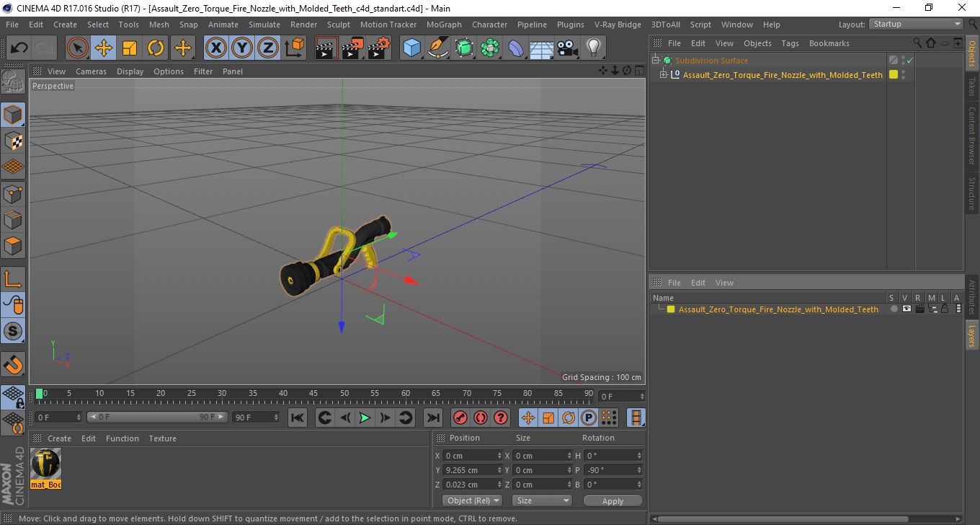Image resolution: width=980 pixels, height=525 pixels.
Task: Click the Rotation P field stepper
Action: coord(639,470)
